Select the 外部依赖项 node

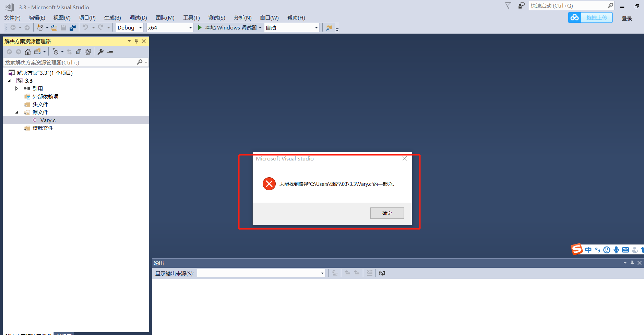pos(45,96)
